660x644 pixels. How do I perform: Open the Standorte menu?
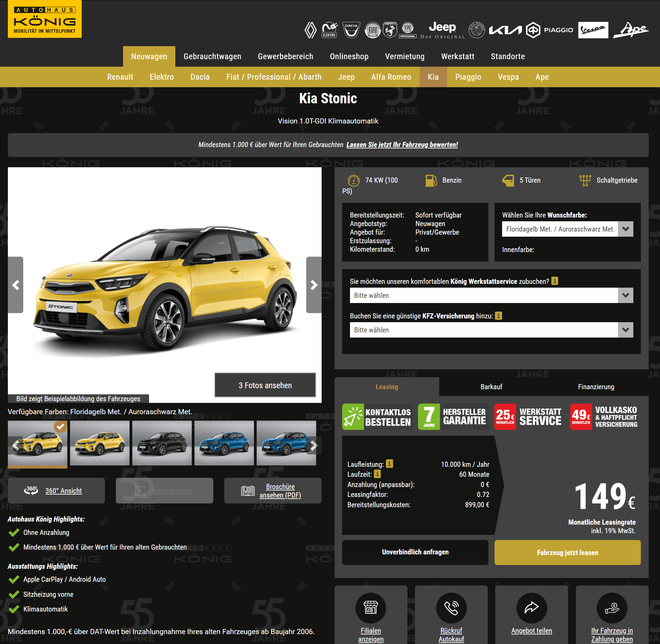(508, 56)
